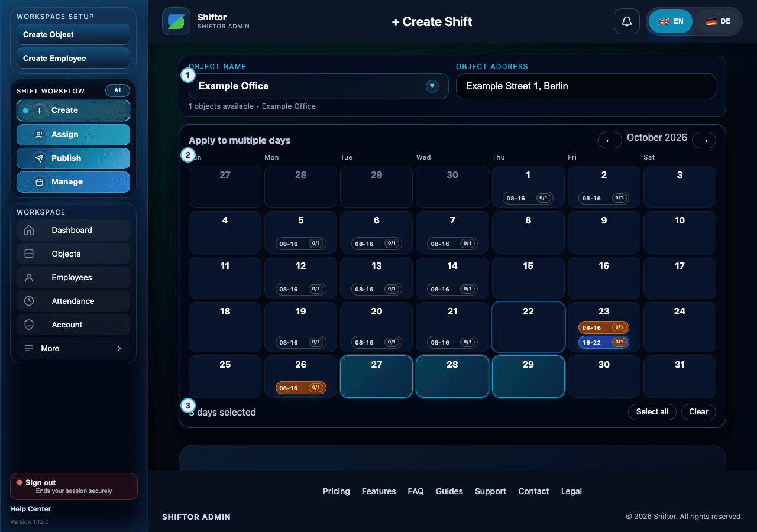Click the Objects sidebar icon
The image size is (757, 532).
[x=29, y=254]
